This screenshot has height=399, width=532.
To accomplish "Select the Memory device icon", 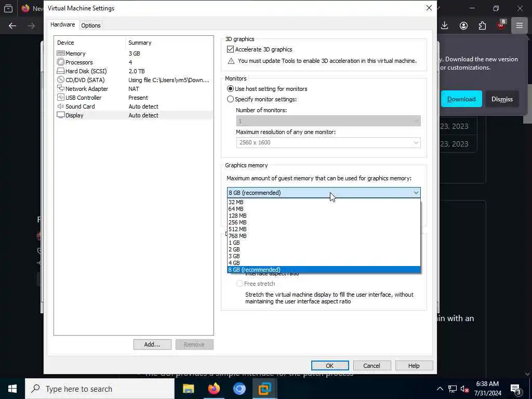I will point(61,54).
